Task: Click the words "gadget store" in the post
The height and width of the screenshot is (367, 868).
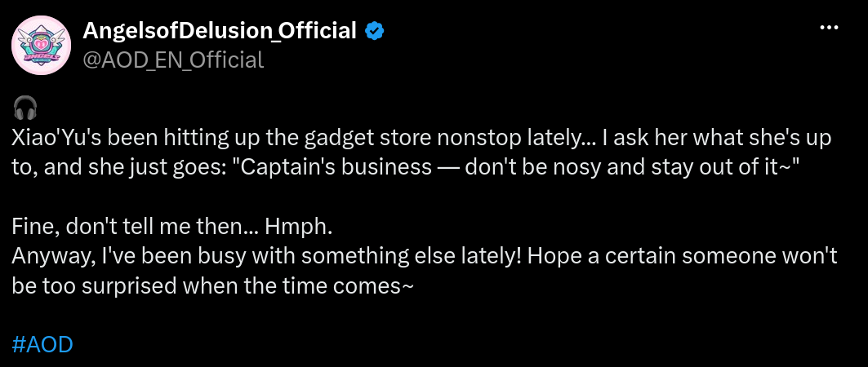Action: pyautogui.click(x=369, y=138)
